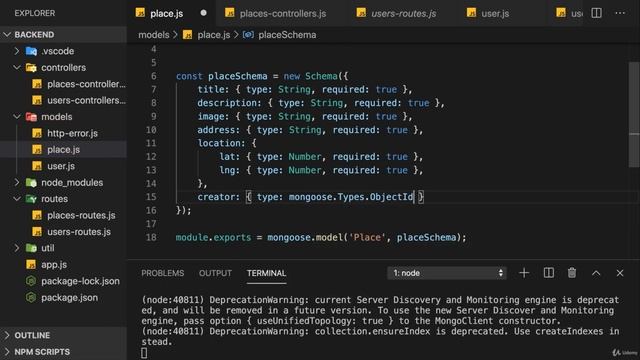The height and width of the screenshot is (360, 640).
Task: Click on mongoose.Types.ObjectId in line 15
Action: (x=351, y=197)
